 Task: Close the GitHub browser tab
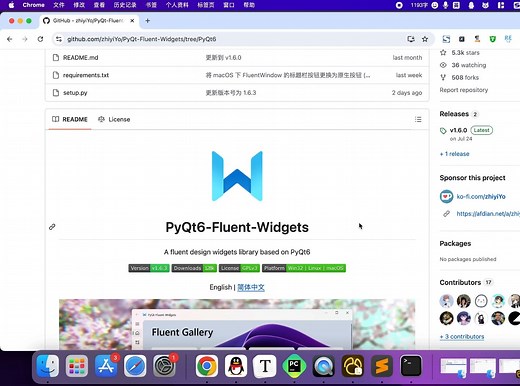(x=132, y=21)
